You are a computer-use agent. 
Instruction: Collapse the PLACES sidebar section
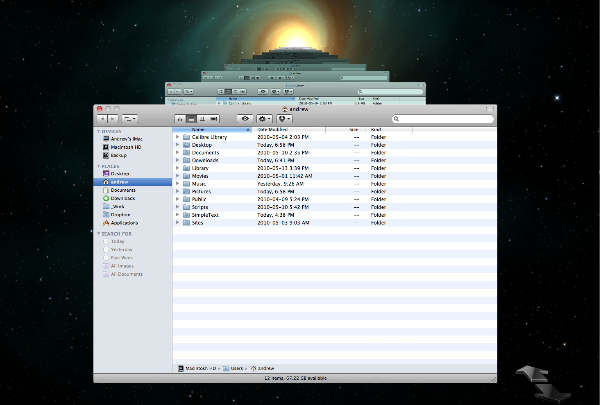click(98, 166)
